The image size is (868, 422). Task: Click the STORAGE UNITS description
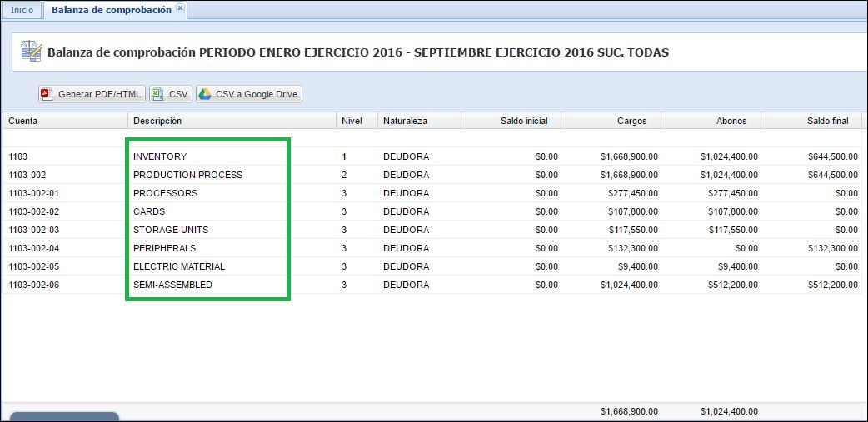[171, 230]
